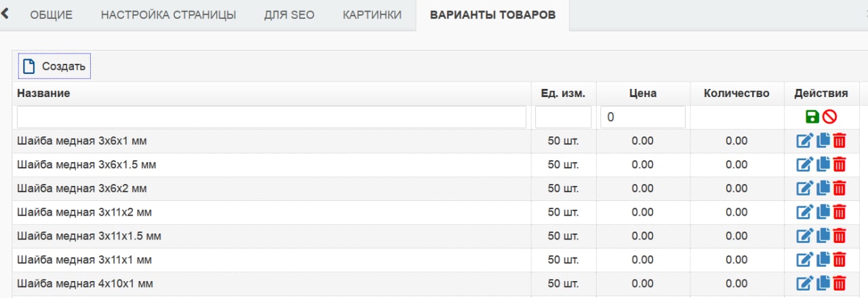Image resolution: width=868 pixels, height=298 pixels.
Task: Delete the Шайба медная 3x6x2 мм row
Action: point(840,189)
